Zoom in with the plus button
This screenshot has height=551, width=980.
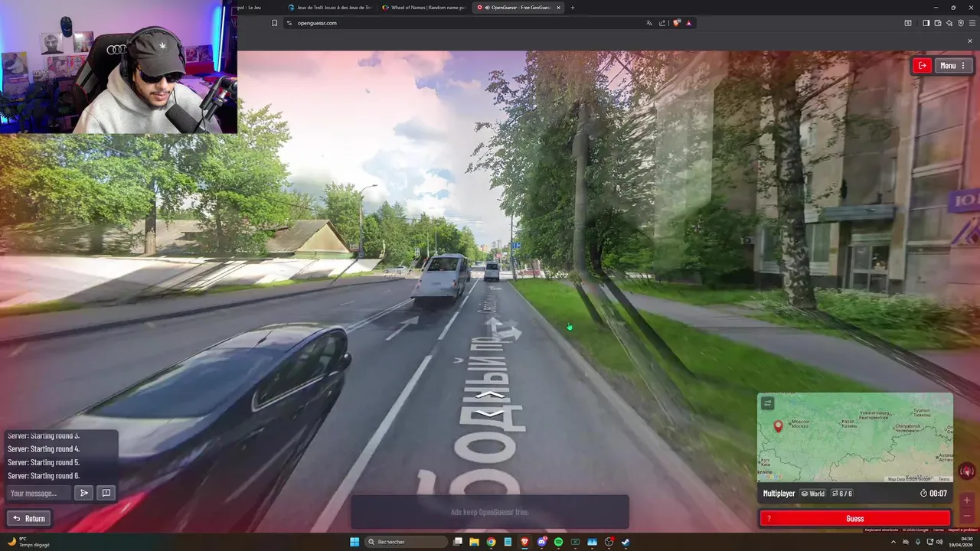[967, 500]
